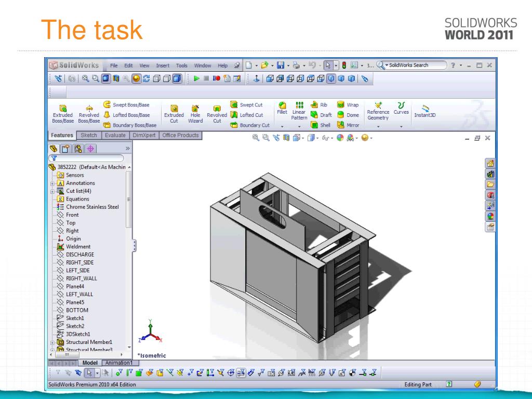Choose the Boundary Cut feature

click(250, 125)
